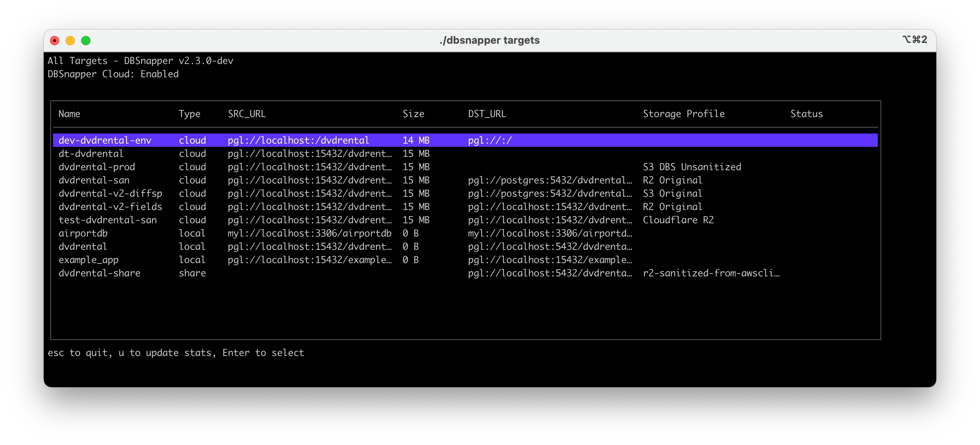Screen dimensions: 980x445
Task: Click the S3 Original storage profile
Action: (x=673, y=193)
